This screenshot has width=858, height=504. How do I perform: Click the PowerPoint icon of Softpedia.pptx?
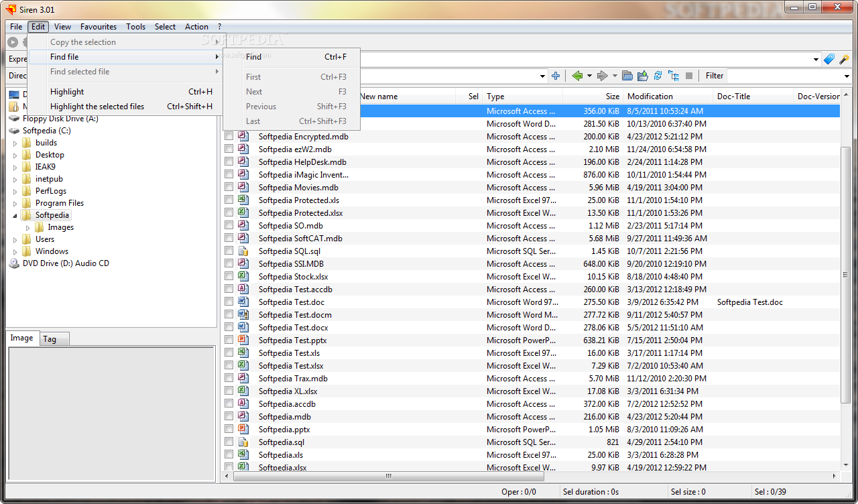pyautogui.click(x=243, y=430)
